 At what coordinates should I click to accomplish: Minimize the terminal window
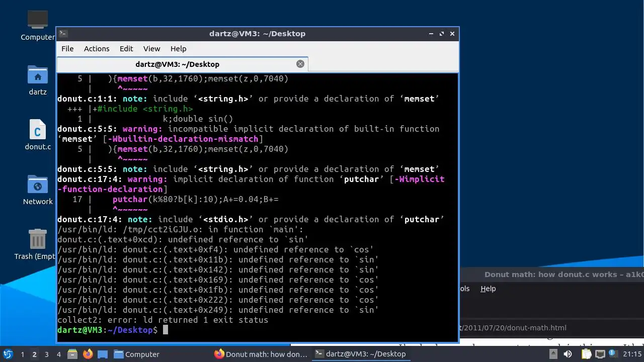tap(431, 34)
